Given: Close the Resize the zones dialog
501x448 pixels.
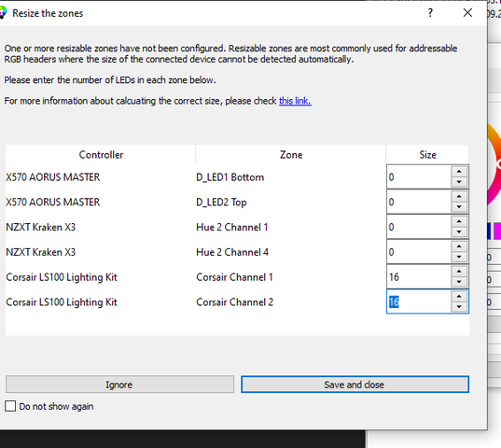Looking at the screenshot, I should (x=467, y=13).
